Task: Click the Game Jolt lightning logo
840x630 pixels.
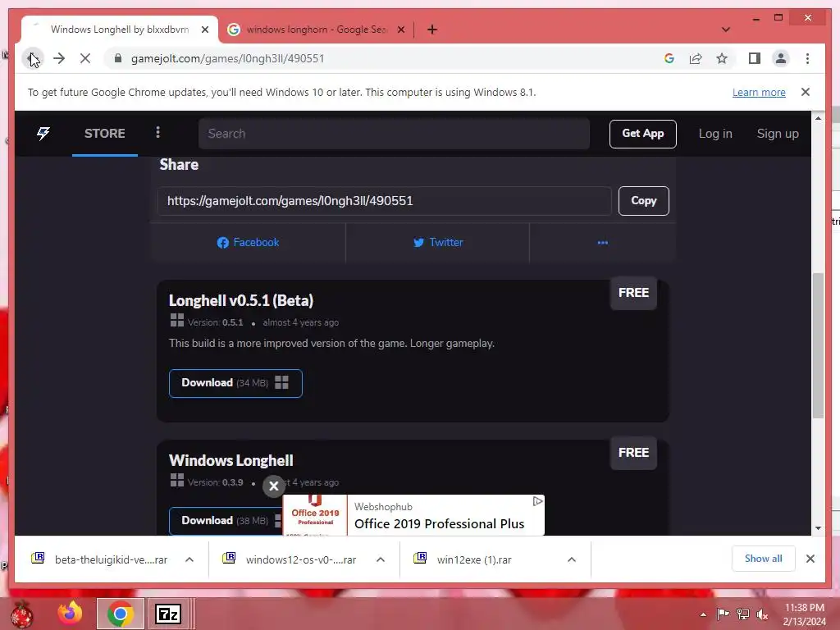Action: click(x=43, y=134)
